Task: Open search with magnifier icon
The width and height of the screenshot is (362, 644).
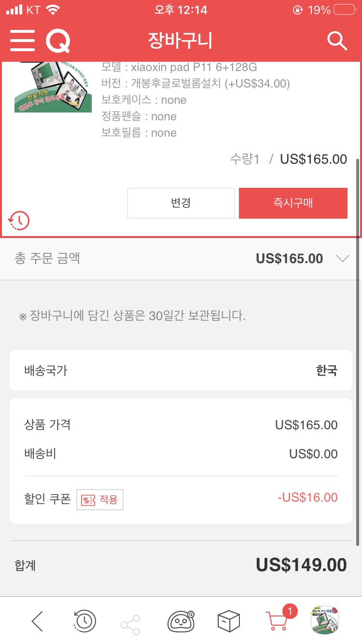Action: point(337,41)
